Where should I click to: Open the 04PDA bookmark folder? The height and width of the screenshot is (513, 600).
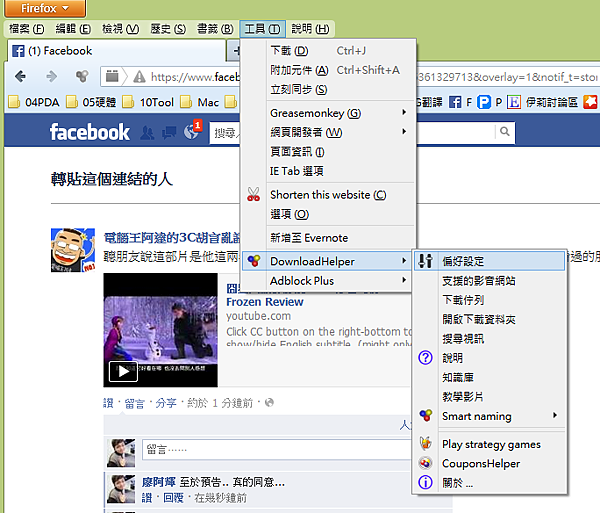click(34, 102)
